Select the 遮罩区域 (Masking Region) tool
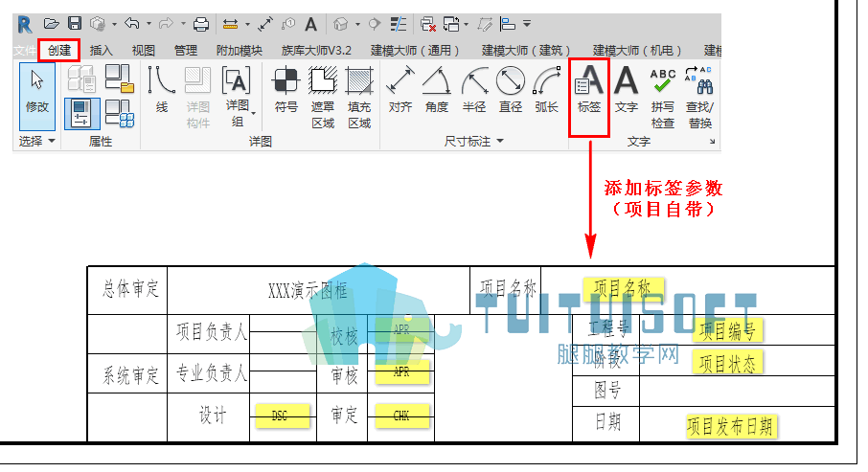Viewport: 868px width, 472px height. point(322,98)
